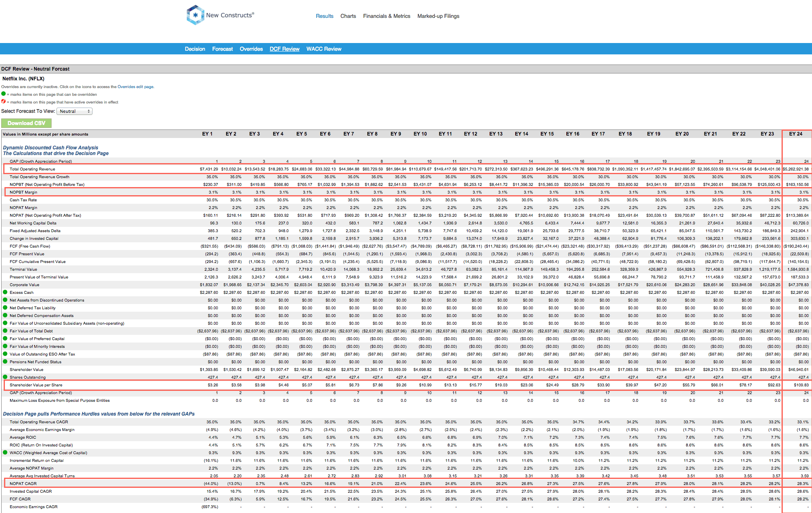Click override dot for WACC row
Screen dimensions: 812x513
coord(5,453)
